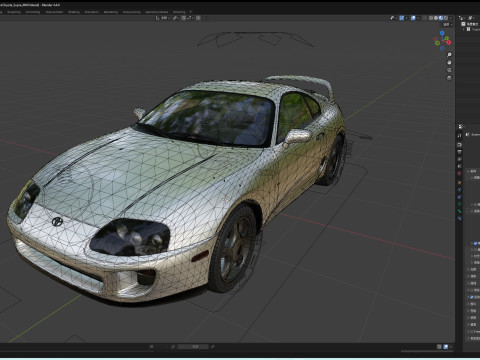Open the snapping options dropdown

(x=190, y=18)
